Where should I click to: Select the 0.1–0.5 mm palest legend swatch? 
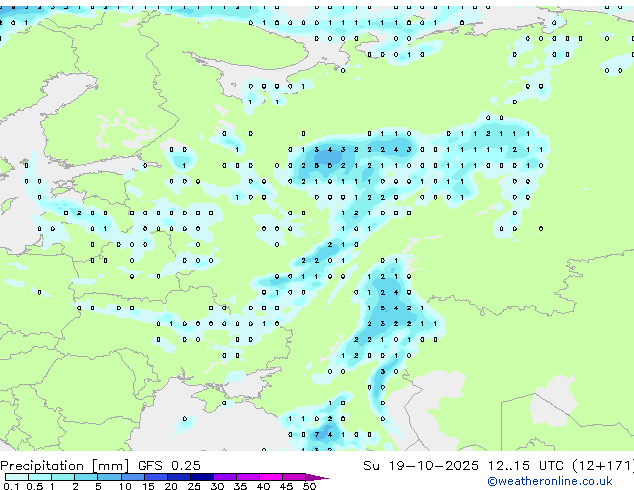17,477
